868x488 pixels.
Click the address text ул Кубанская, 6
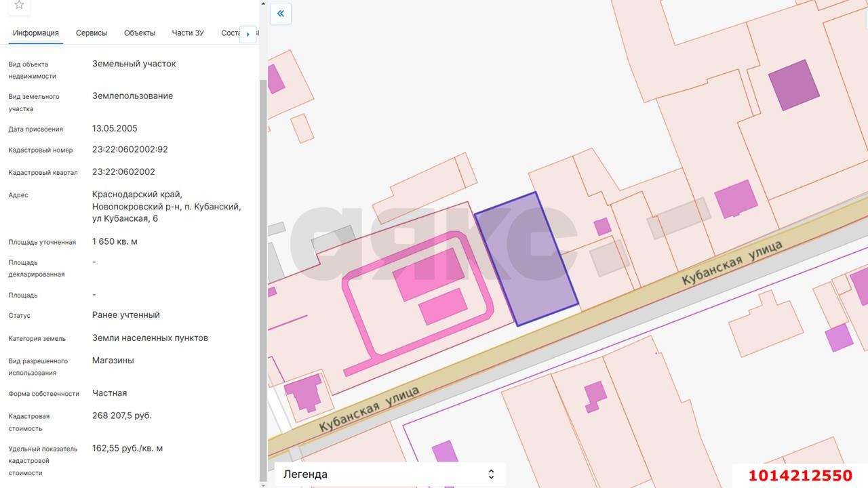pyautogui.click(x=125, y=218)
